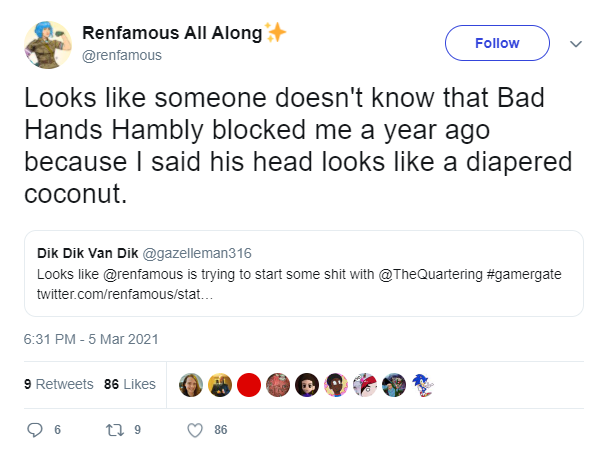
Task: Open the quoted tweet by Dik Dik Van Dik
Action: click(x=304, y=273)
